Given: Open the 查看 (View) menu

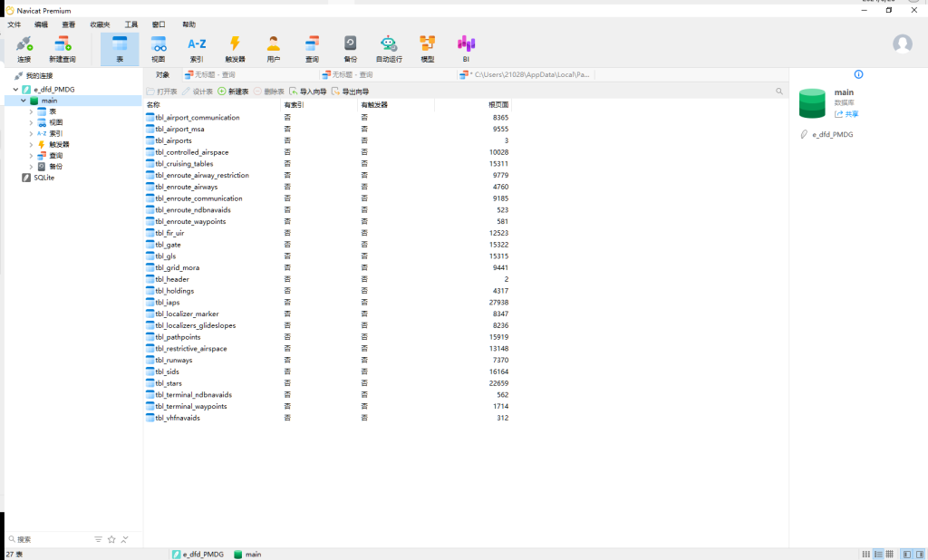Looking at the screenshot, I should click(69, 24).
